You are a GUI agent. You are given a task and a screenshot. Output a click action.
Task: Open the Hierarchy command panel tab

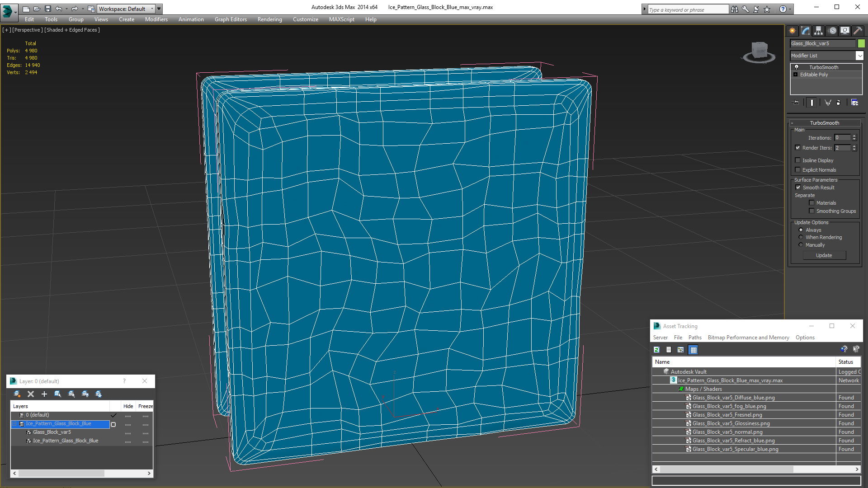coord(819,31)
